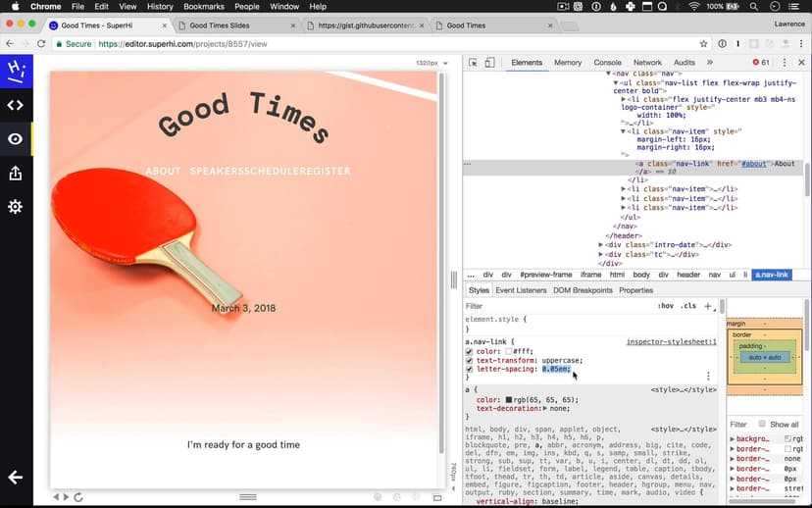Click the eye preview icon in sidebar
This screenshot has height=508, width=812.
coord(16,139)
